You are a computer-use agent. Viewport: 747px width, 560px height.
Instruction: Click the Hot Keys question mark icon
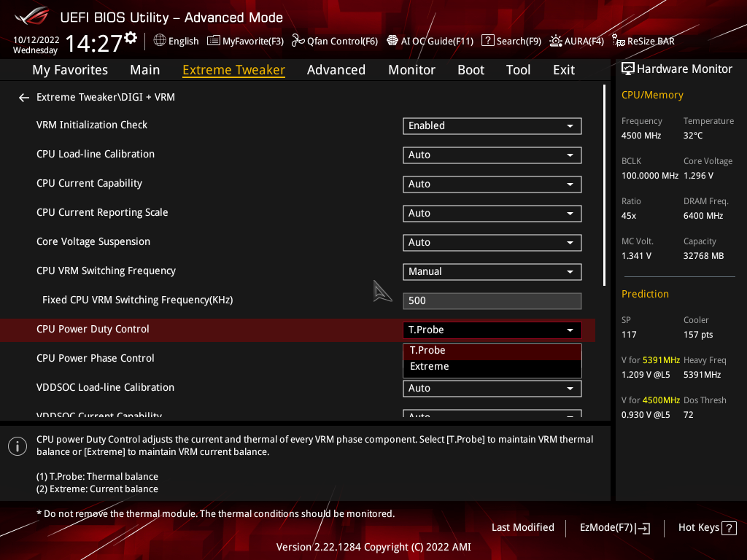(729, 528)
